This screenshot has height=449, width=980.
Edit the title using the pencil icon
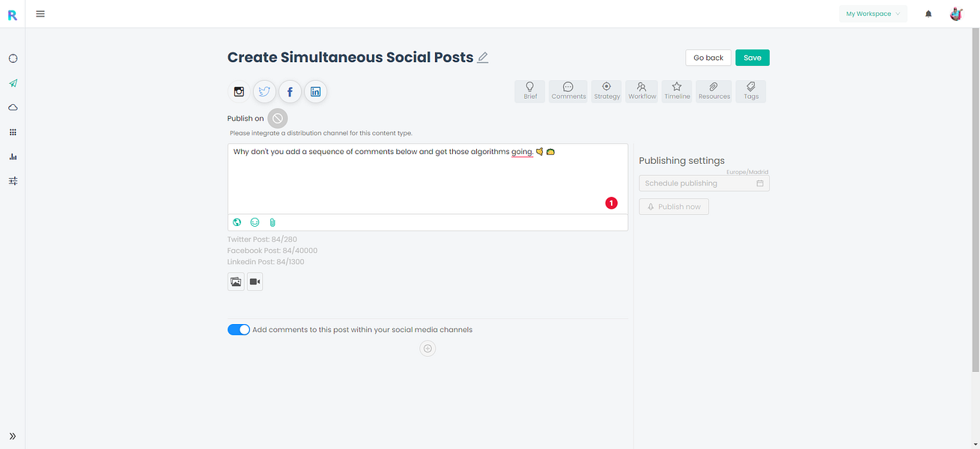pos(483,58)
